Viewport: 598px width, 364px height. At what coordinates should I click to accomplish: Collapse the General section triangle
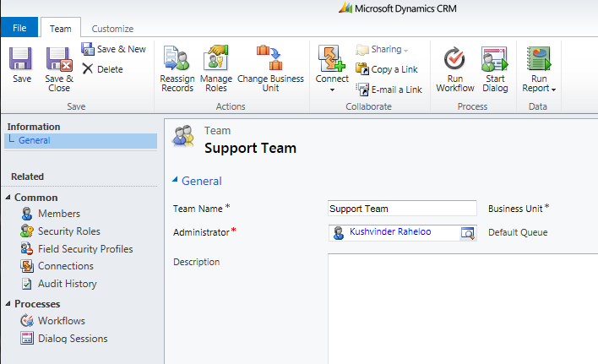(175, 180)
